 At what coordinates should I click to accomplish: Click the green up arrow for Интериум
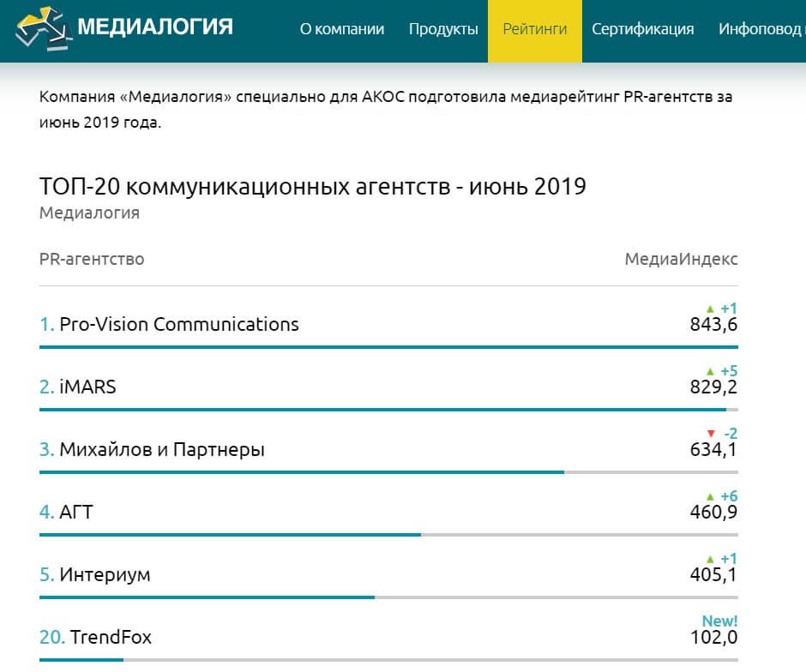(710, 559)
